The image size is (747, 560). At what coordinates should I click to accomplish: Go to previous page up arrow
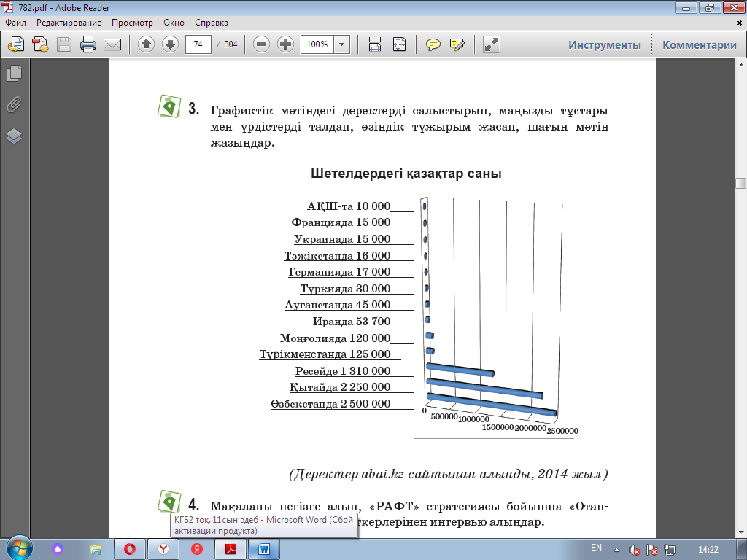pyautogui.click(x=146, y=44)
